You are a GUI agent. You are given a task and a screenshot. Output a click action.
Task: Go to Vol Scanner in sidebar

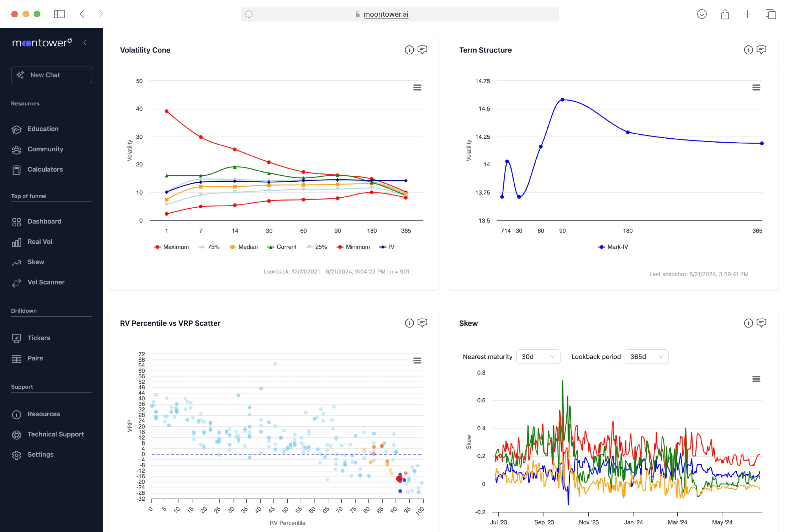[x=46, y=282]
